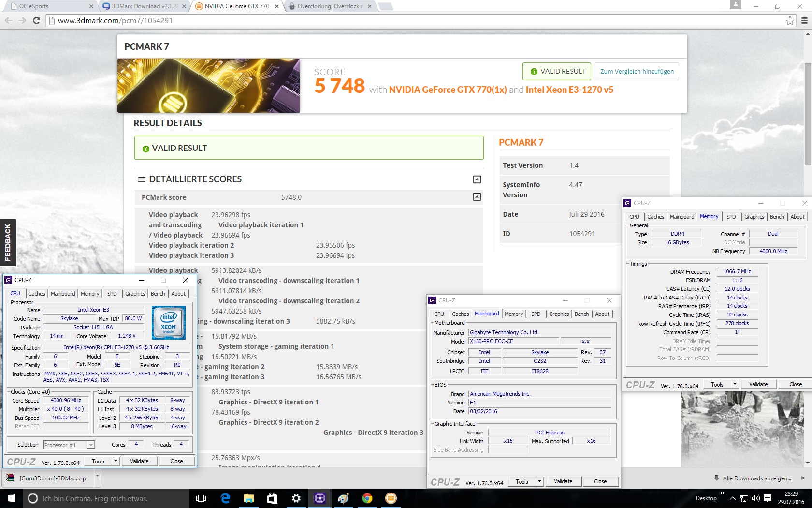Open Mainboard tab in right CPU-Z window
The image size is (812, 508).
tap(682, 217)
